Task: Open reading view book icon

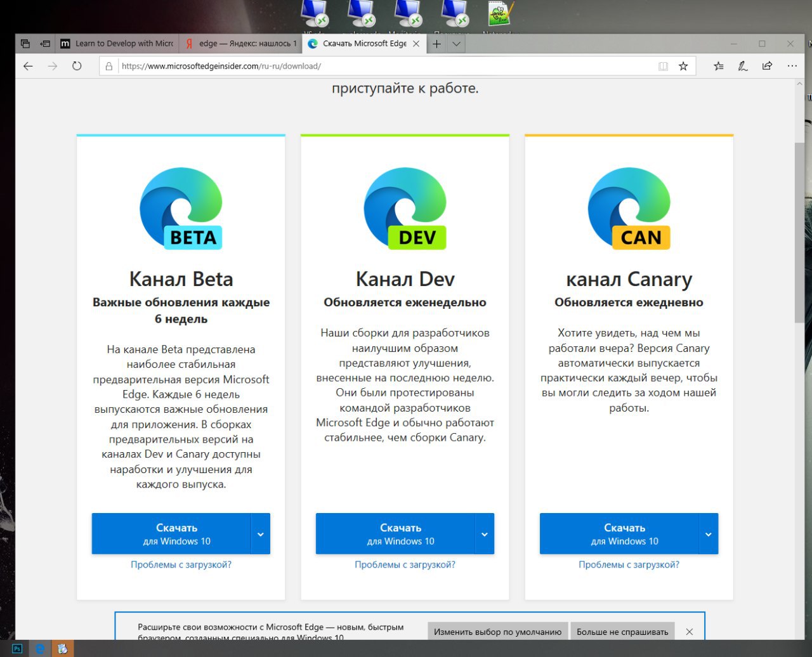Action: point(663,66)
